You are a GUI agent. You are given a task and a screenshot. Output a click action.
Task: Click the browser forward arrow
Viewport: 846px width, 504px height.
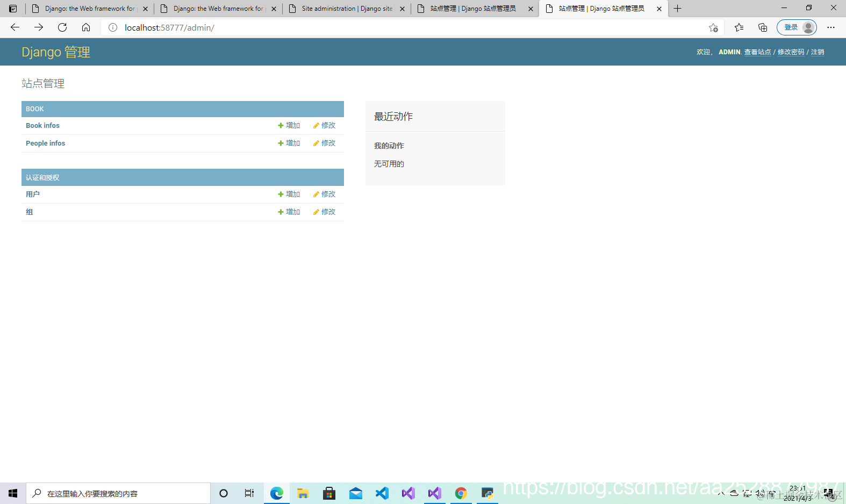tap(39, 27)
